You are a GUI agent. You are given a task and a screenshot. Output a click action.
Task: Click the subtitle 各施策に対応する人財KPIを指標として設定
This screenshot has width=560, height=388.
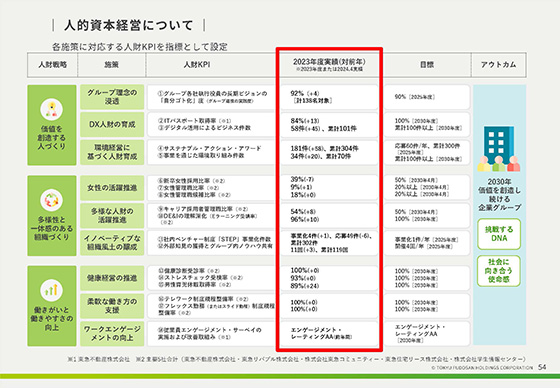coord(140,47)
